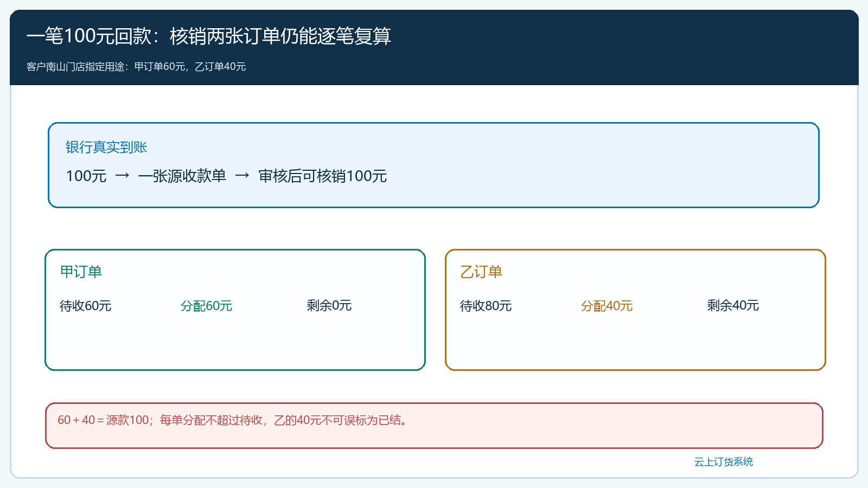Click the blank lower area of the 乙订单 card
Viewport: 868px width, 488px height.
tap(635, 344)
